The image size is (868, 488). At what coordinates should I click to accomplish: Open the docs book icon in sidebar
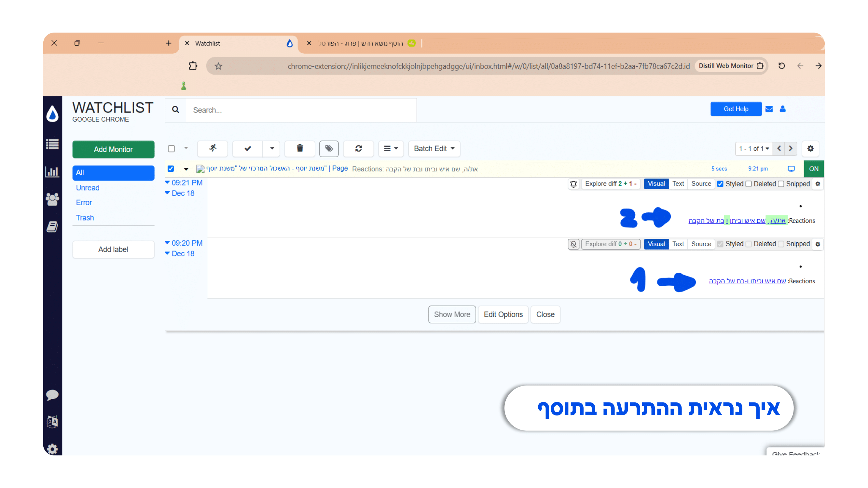point(53,226)
